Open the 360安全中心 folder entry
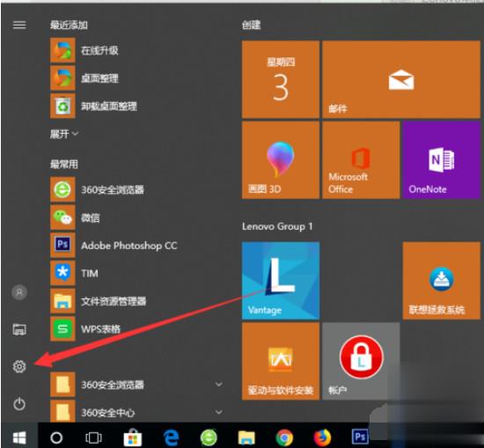The image size is (484, 448). tap(136, 412)
